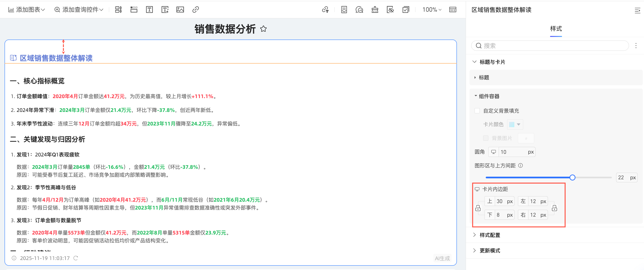
Task: Click the link insert icon in toolbar
Action: click(195, 10)
